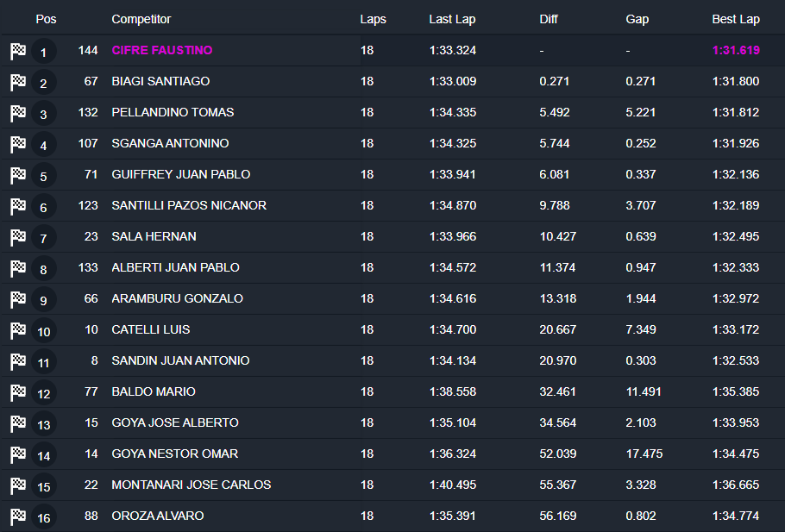Sort by the Best Lap column header

(x=736, y=19)
